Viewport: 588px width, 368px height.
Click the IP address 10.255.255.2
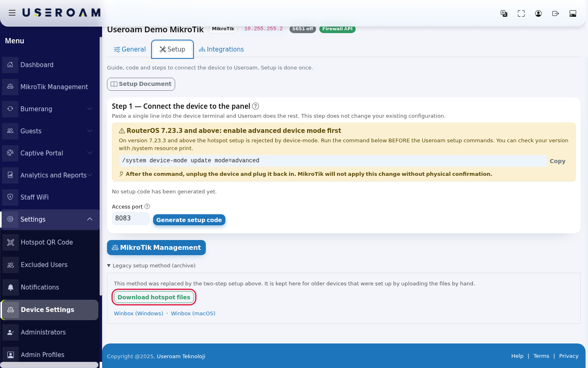(x=263, y=29)
